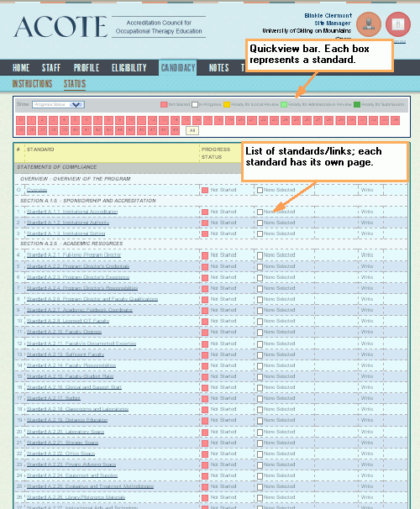The width and height of the screenshot is (420, 509).
Task: Open the Show Progress Status dropdown
Action: [58, 104]
